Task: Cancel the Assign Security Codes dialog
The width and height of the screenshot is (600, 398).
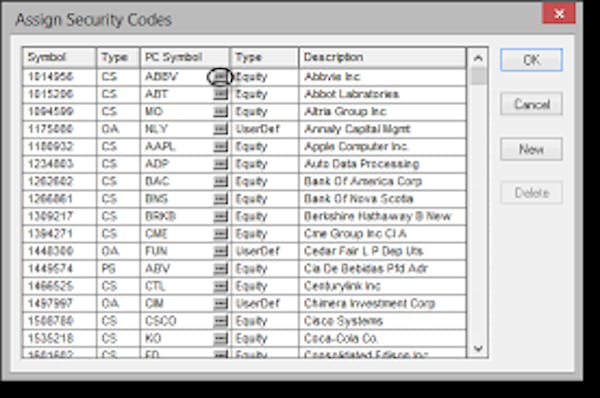Action: pos(531,104)
